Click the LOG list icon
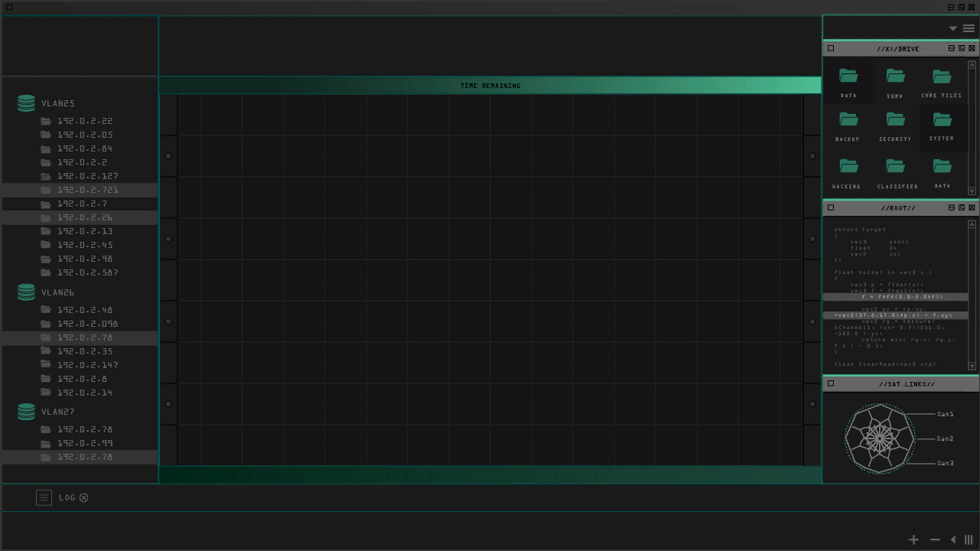The height and width of the screenshot is (551, 980). (x=44, y=497)
